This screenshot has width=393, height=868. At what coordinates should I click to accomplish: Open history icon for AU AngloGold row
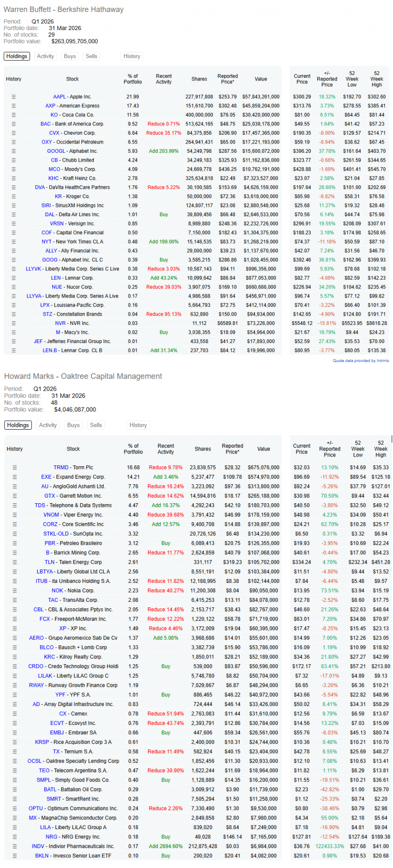(x=15, y=487)
